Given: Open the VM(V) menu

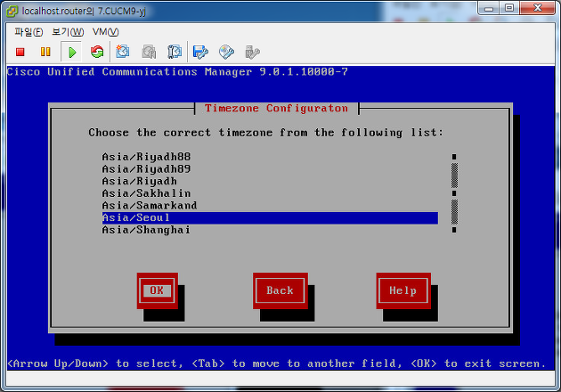Looking at the screenshot, I should (105, 32).
